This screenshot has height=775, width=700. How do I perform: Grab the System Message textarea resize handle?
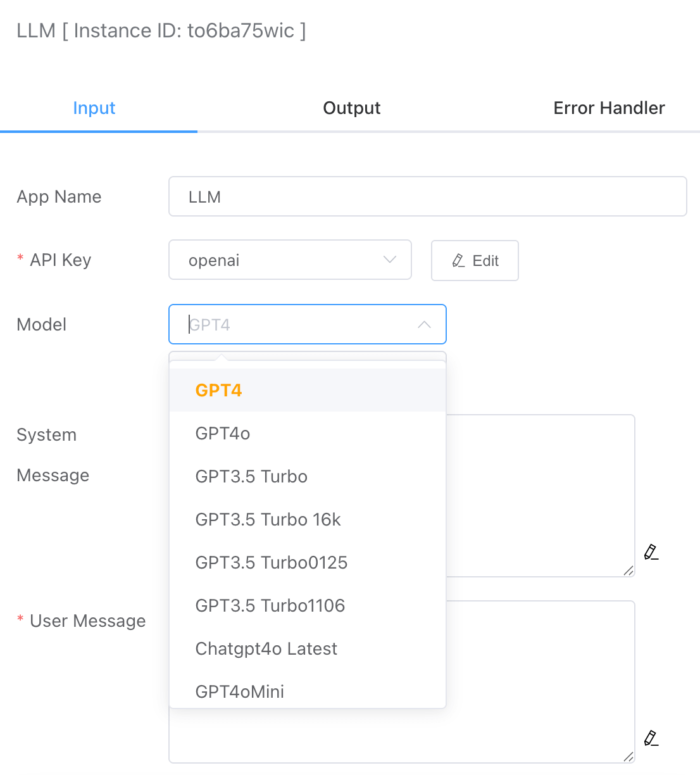click(628, 570)
